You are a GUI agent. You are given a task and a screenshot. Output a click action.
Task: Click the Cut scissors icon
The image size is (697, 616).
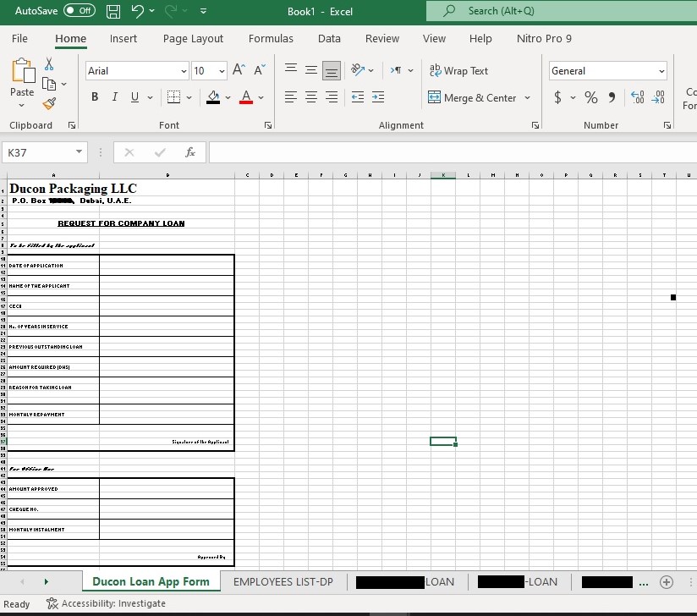coord(49,64)
